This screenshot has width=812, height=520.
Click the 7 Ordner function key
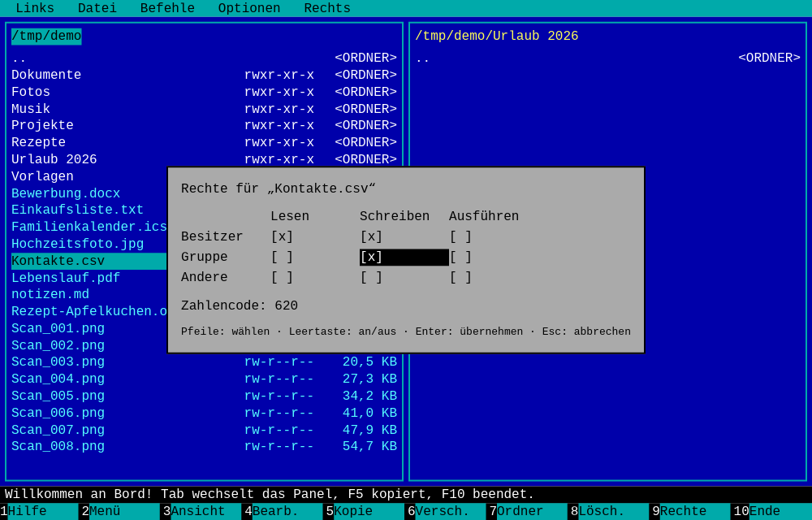click(528, 511)
